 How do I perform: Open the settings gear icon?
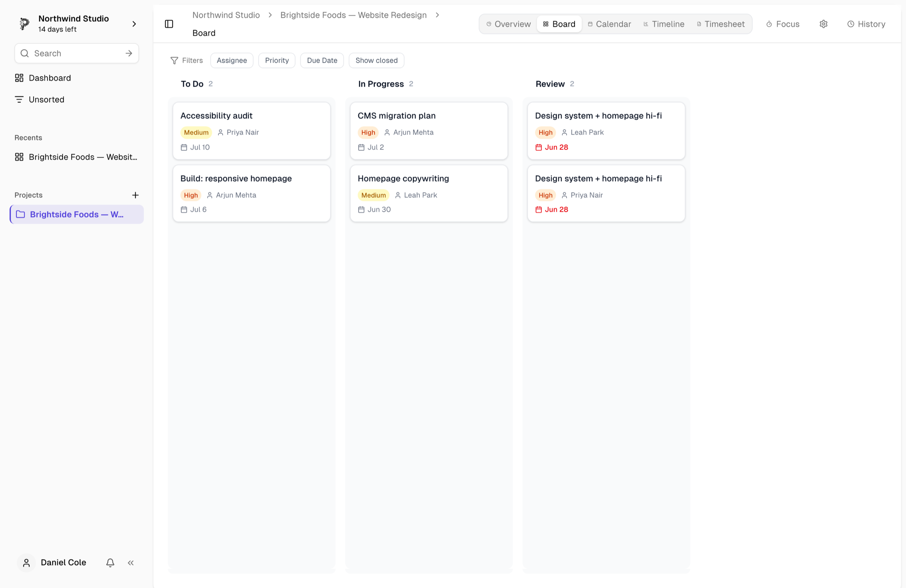pos(823,24)
